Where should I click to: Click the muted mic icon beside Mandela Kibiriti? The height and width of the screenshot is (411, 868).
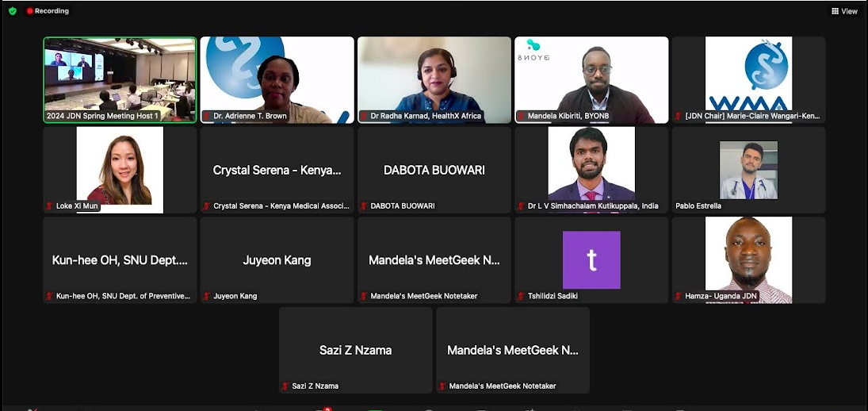pyautogui.click(x=521, y=117)
